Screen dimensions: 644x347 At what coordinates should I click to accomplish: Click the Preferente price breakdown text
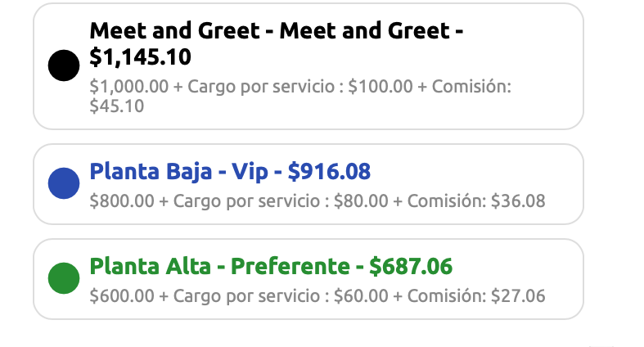point(317,296)
